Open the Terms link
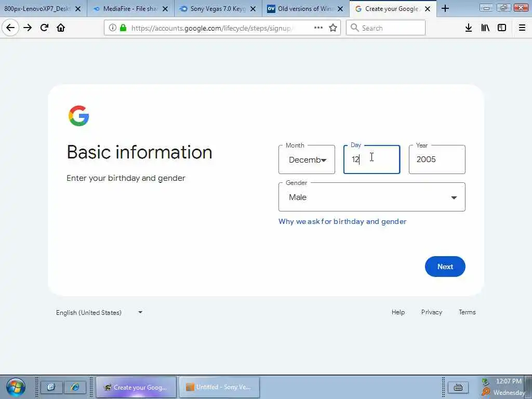 [467, 312]
